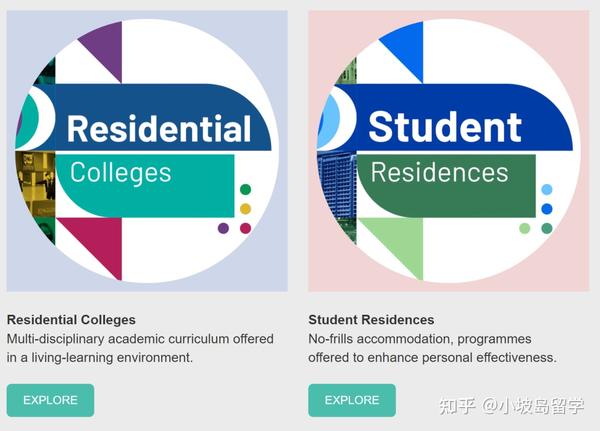This screenshot has width=600, height=431.
Task: Click the large white Residential banner text
Action: point(159,129)
